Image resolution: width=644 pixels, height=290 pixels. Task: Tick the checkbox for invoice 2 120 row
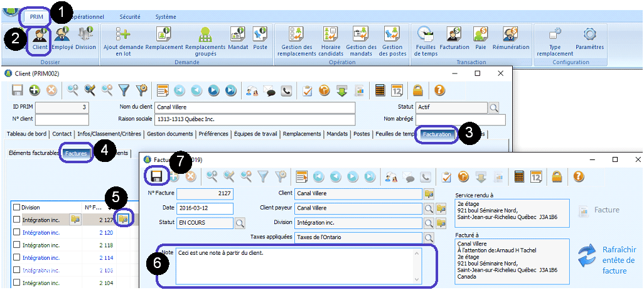(x=16, y=232)
